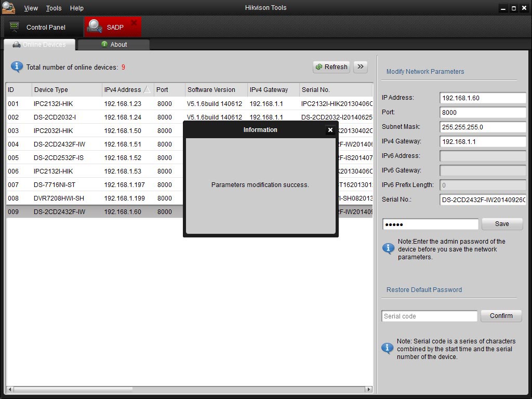The height and width of the screenshot is (399, 532).
Task: Click the Subnet Mask input field
Action: [x=483, y=127]
